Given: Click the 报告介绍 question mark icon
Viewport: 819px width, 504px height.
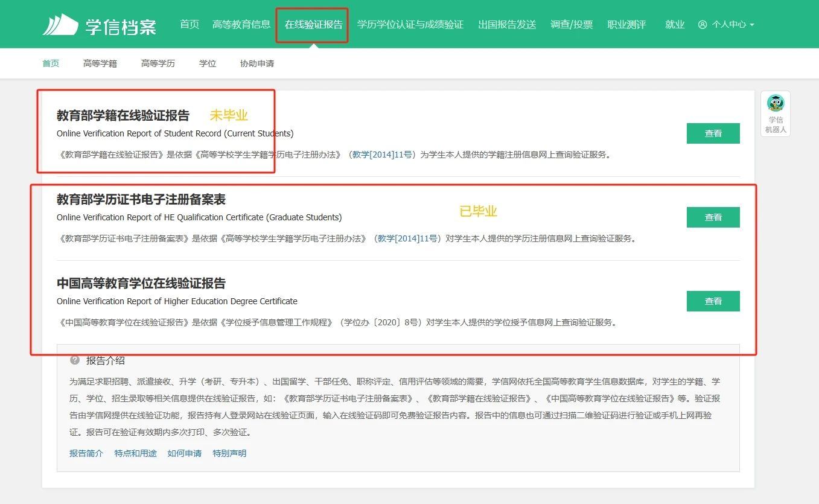Looking at the screenshot, I should (x=75, y=360).
